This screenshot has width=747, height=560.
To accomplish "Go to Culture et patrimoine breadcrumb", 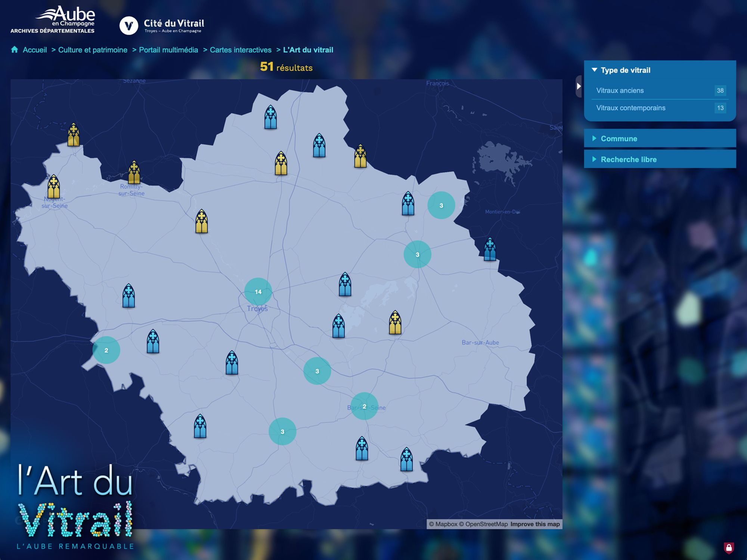I will [x=93, y=50].
